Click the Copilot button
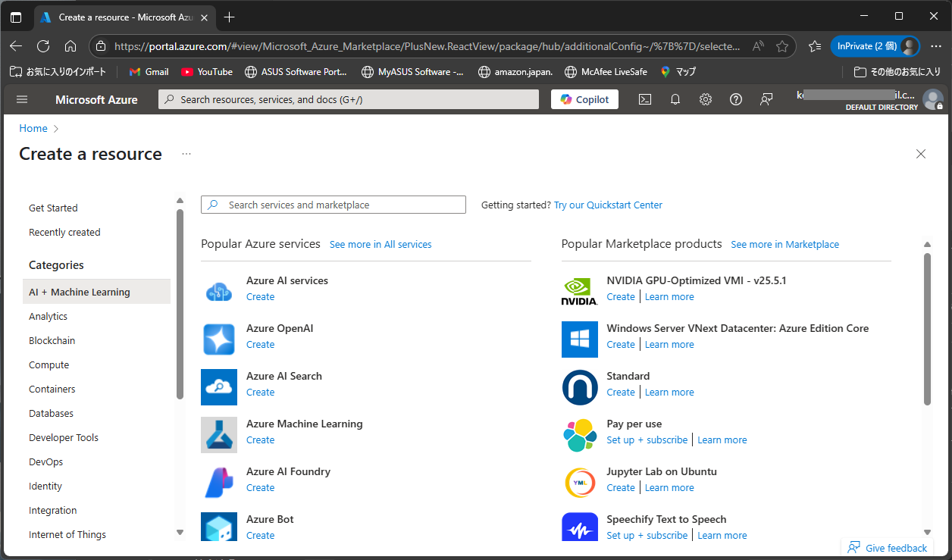Screen dimensions: 952x560 click(x=584, y=99)
